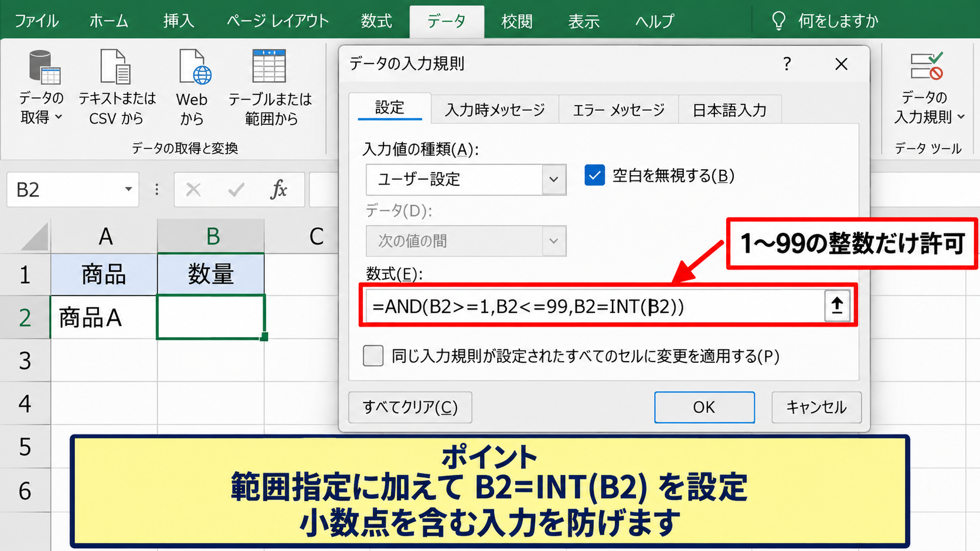
Task: Open the ファイル menu tab
Action: pos(36,21)
